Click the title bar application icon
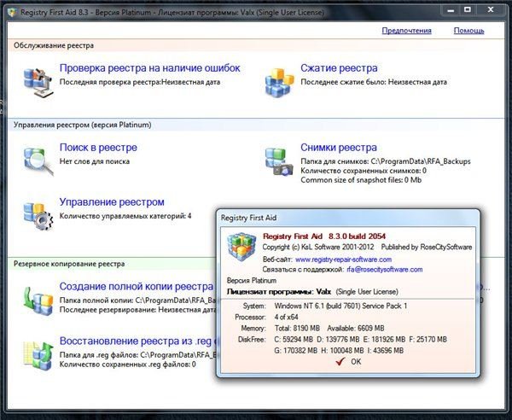This screenshot has width=512, height=420. tap(13, 13)
